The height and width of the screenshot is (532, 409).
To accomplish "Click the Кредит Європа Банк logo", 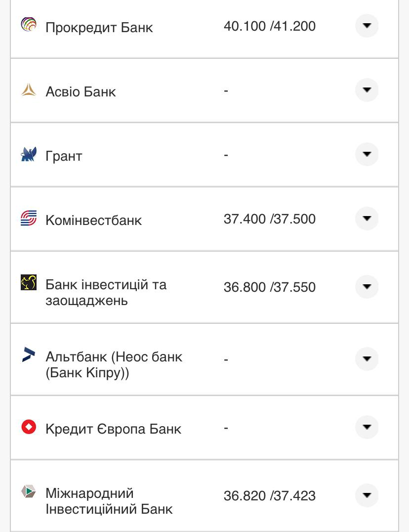I will coord(29,427).
